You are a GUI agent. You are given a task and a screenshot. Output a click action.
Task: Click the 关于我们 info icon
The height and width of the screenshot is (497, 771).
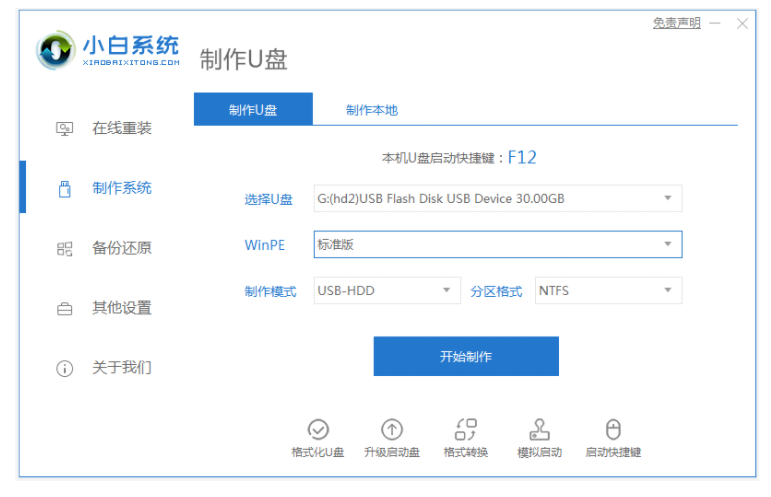pyautogui.click(x=64, y=368)
